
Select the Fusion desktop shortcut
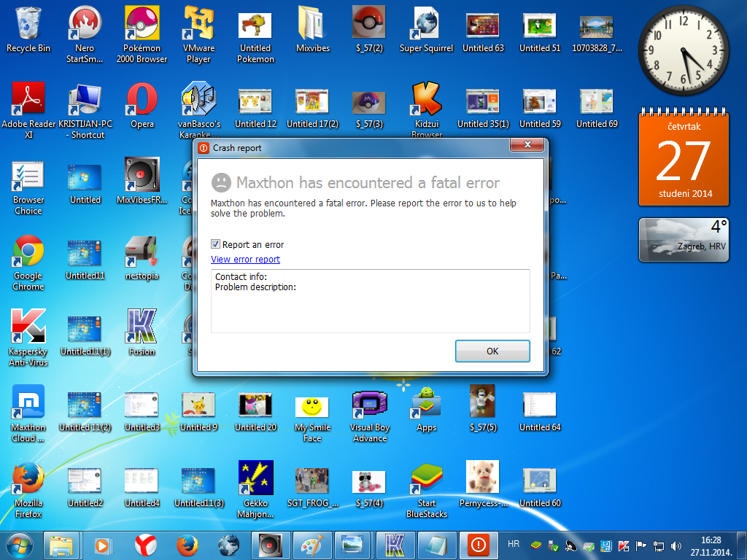142,332
